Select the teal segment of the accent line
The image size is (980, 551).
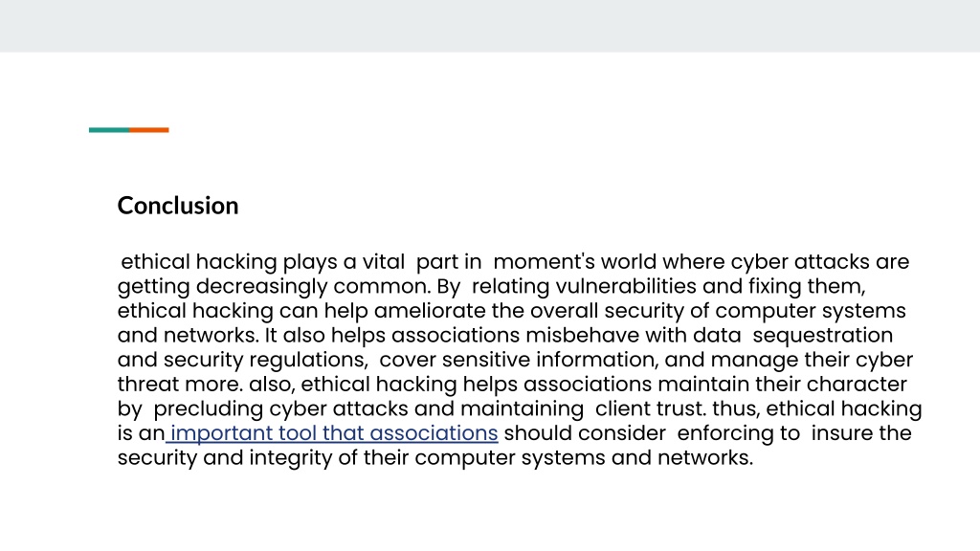tap(109, 130)
